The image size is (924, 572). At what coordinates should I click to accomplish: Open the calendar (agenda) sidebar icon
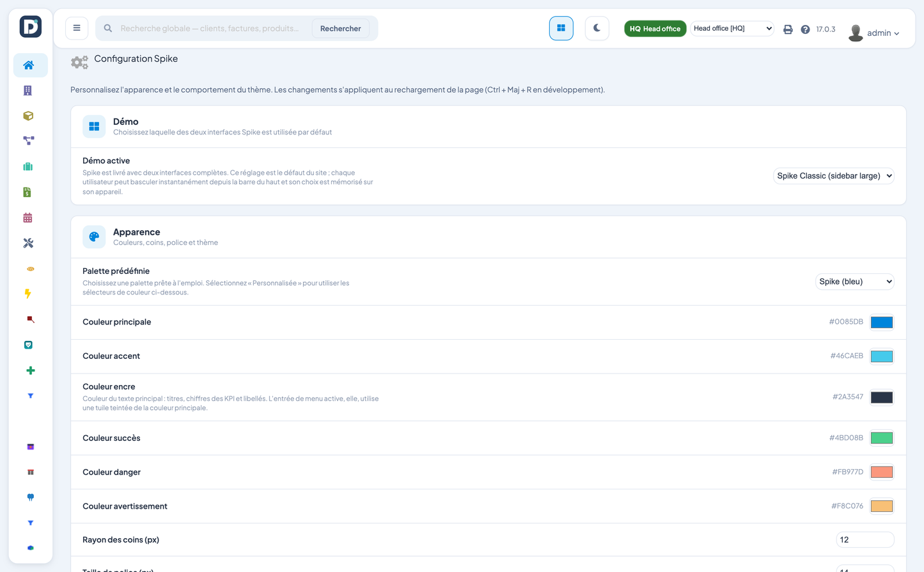[x=27, y=218]
